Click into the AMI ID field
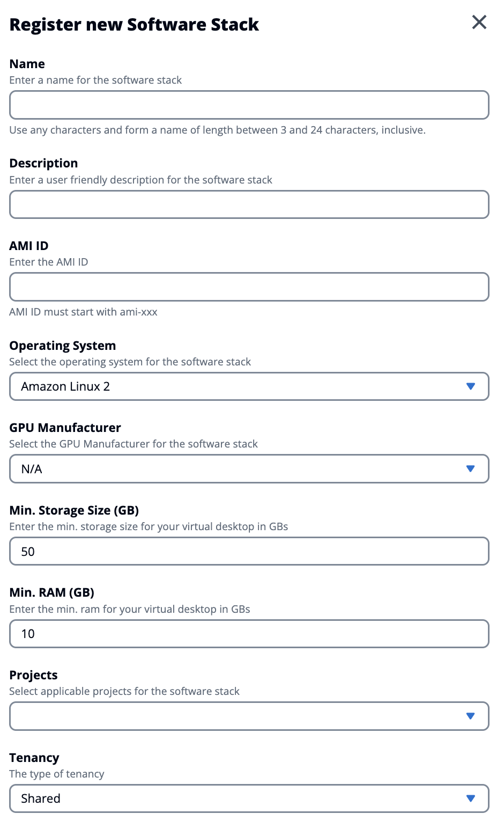504x821 pixels. pyautogui.click(x=249, y=287)
